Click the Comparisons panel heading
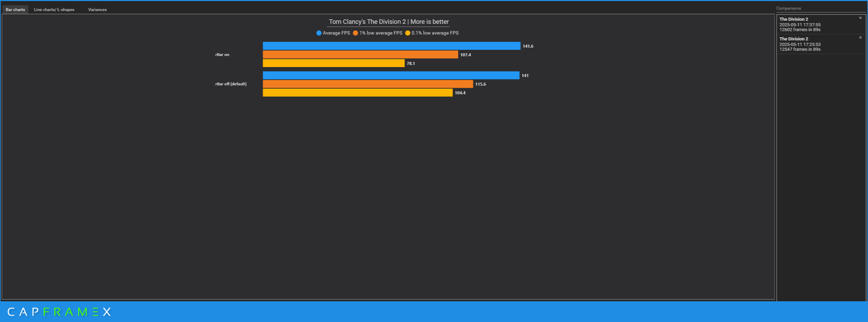 coord(788,8)
